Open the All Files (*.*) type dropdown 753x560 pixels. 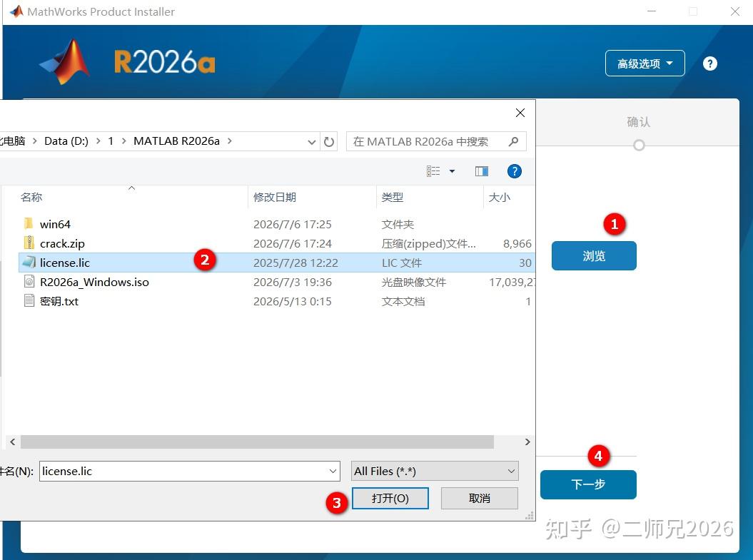(435, 472)
